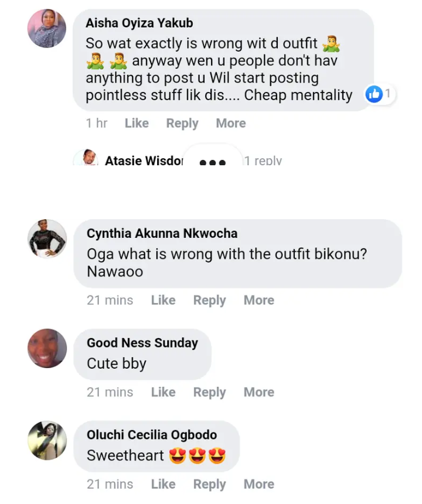Open the Good Ness Sunday name link

pos(142,343)
